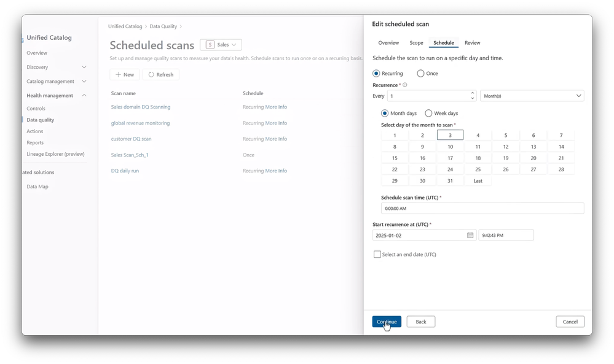Screen dimensions: 614x364
Task: Open the Sales domain selector dropdown
Action: (x=221, y=45)
